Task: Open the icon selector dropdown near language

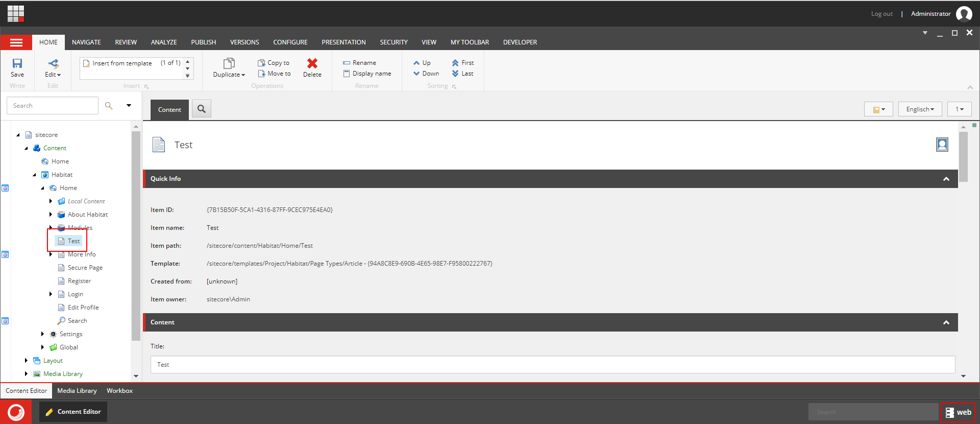Action: 878,109
